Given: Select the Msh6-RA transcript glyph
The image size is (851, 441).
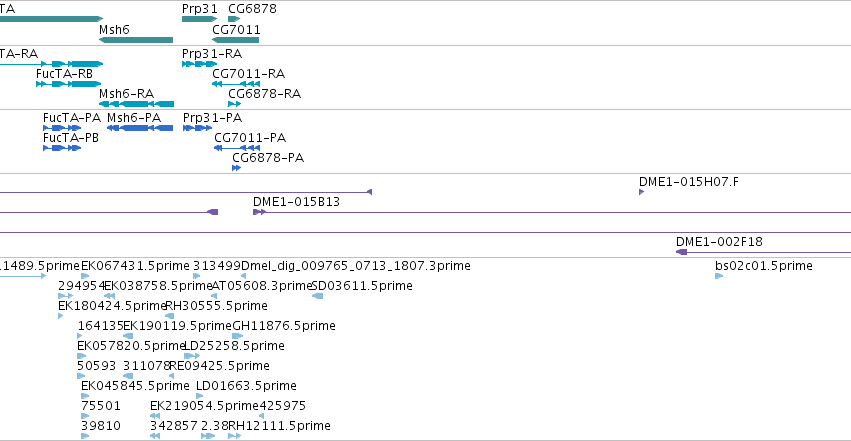Looking at the screenshot, I should click(136, 104).
